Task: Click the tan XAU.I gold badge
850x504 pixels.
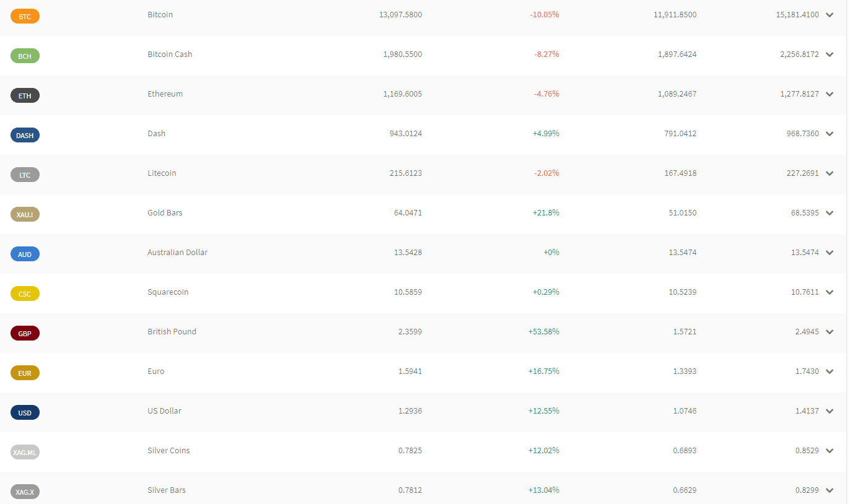Action: 25,214
